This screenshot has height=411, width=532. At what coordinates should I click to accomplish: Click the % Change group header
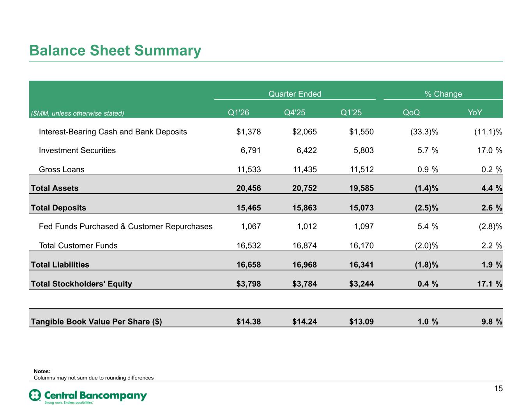pyautogui.click(x=443, y=94)
